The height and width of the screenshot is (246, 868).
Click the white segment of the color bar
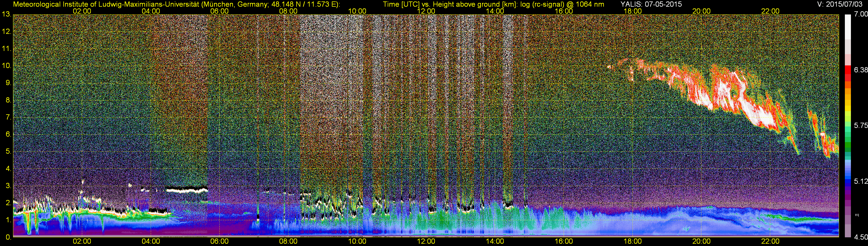(848, 27)
